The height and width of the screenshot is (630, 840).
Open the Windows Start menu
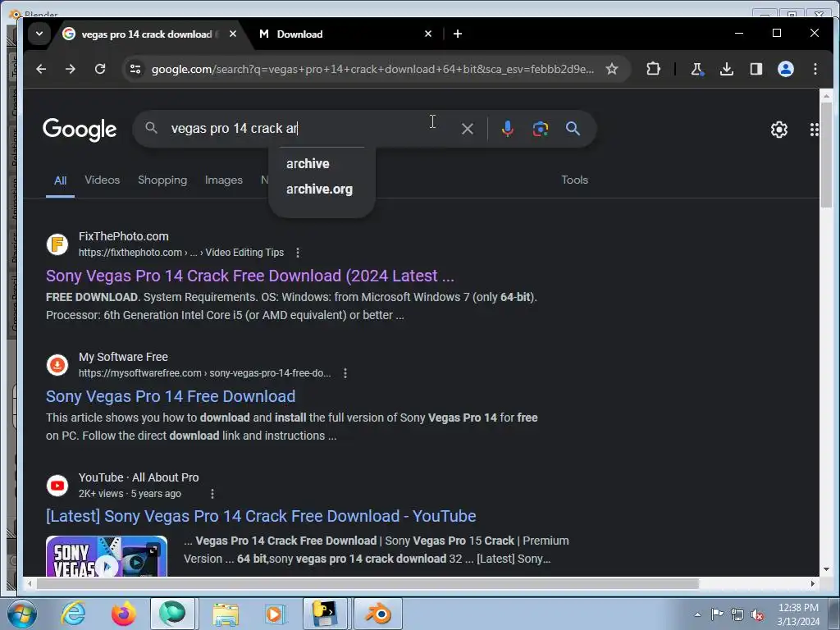point(22,614)
